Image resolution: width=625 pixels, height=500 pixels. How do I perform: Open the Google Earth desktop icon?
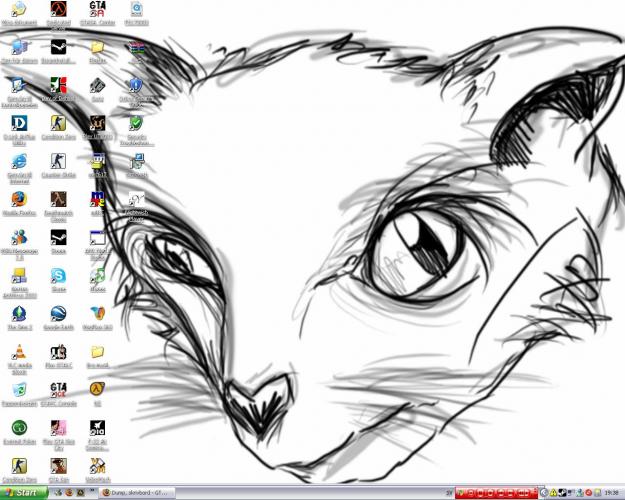(58, 314)
